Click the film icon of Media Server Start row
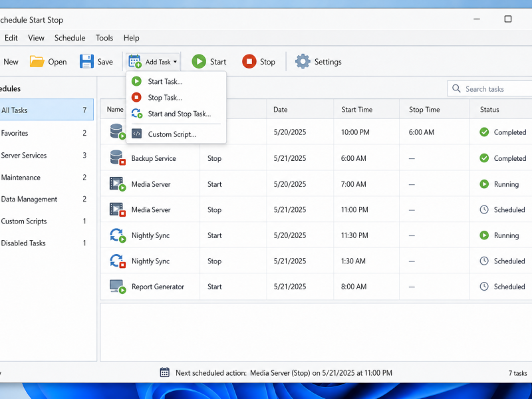The height and width of the screenshot is (399, 532). click(x=118, y=184)
